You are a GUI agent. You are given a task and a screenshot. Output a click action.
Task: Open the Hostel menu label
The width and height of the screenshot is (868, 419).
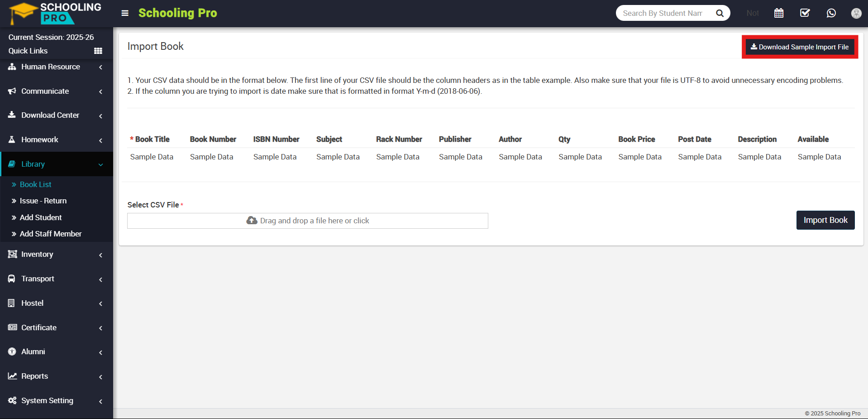pos(32,303)
